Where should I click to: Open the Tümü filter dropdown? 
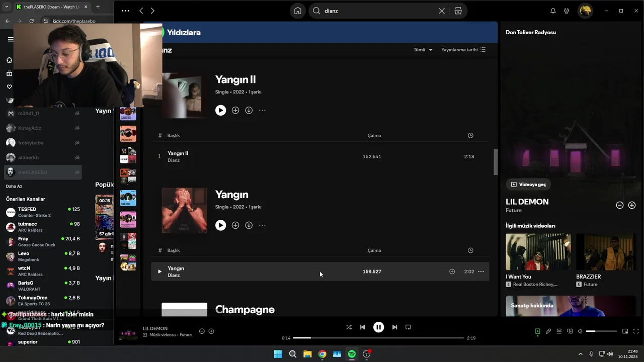[x=423, y=50]
